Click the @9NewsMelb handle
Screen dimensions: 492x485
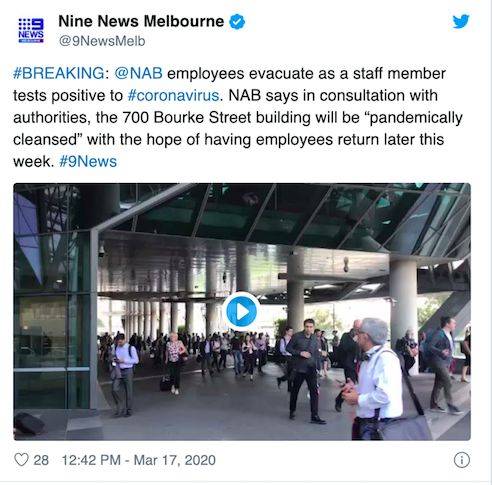(x=102, y=41)
